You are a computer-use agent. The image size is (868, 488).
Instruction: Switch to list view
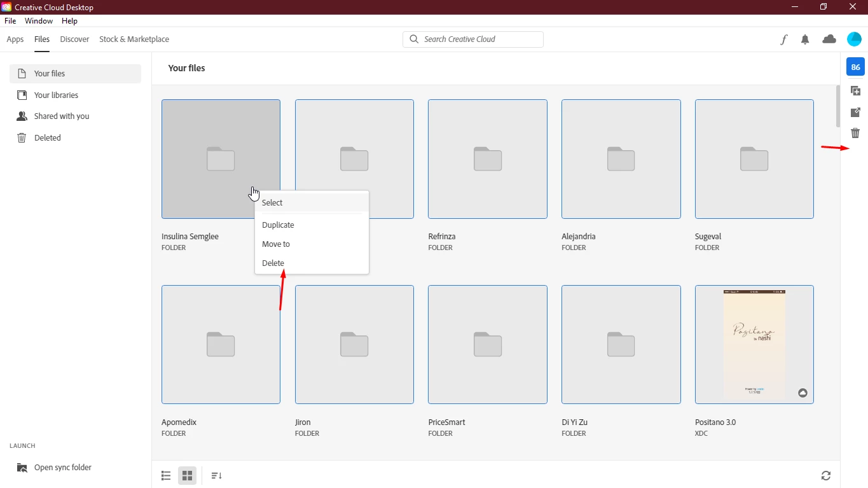pos(166,475)
